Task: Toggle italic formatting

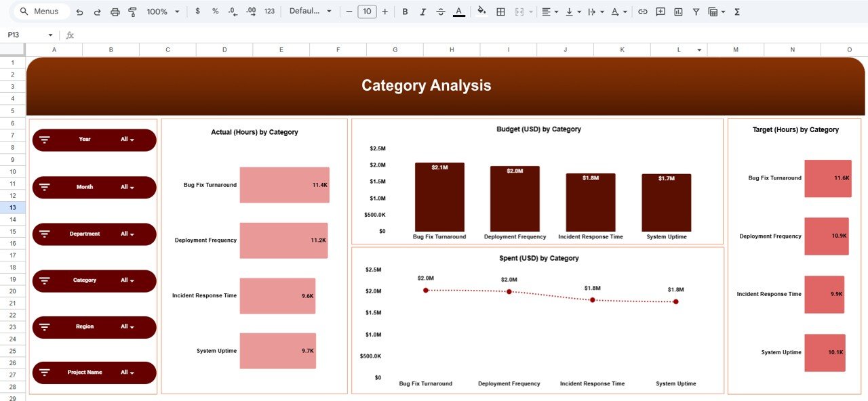Action: (x=422, y=12)
